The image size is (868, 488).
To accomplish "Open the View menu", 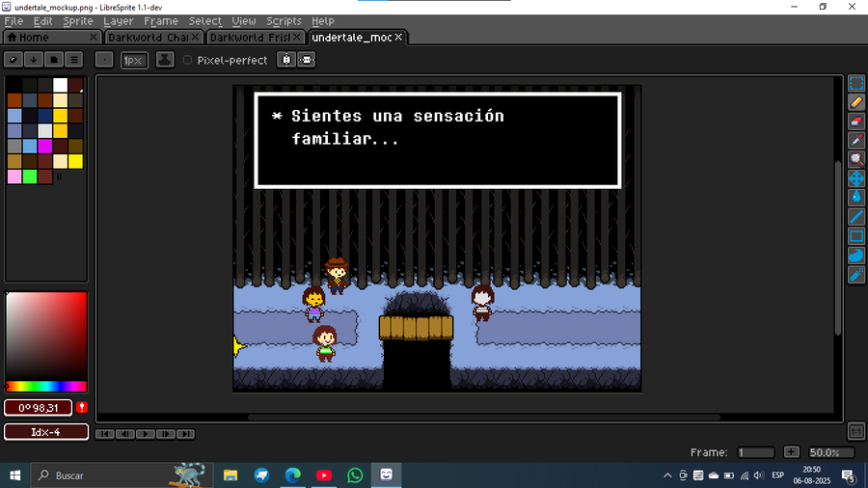I will pos(244,21).
